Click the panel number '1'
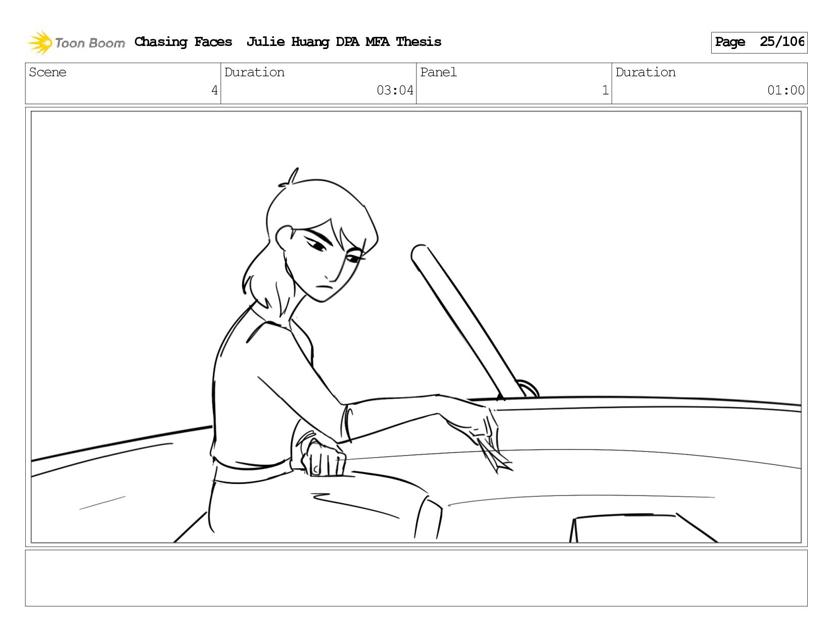834x644 pixels. point(605,90)
